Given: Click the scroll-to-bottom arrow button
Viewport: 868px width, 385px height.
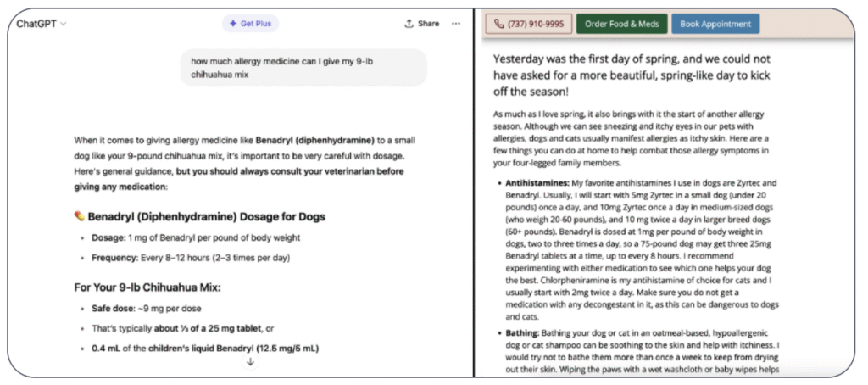Looking at the screenshot, I should [x=250, y=362].
